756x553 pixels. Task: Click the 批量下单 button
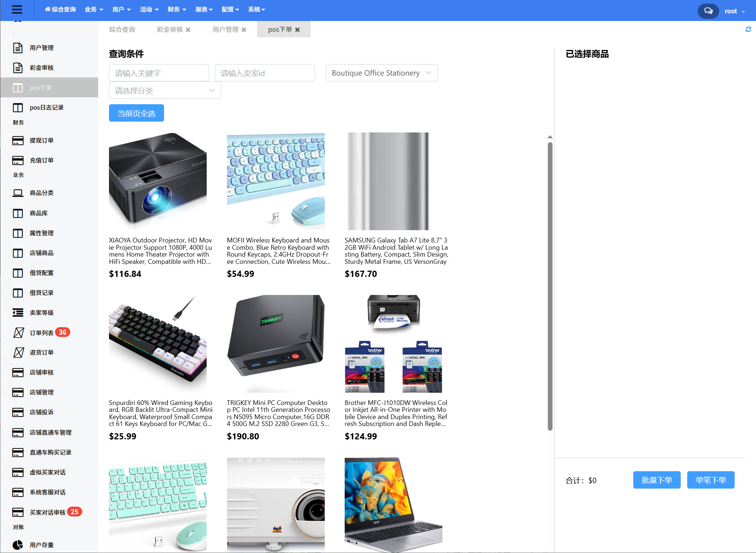coord(657,480)
